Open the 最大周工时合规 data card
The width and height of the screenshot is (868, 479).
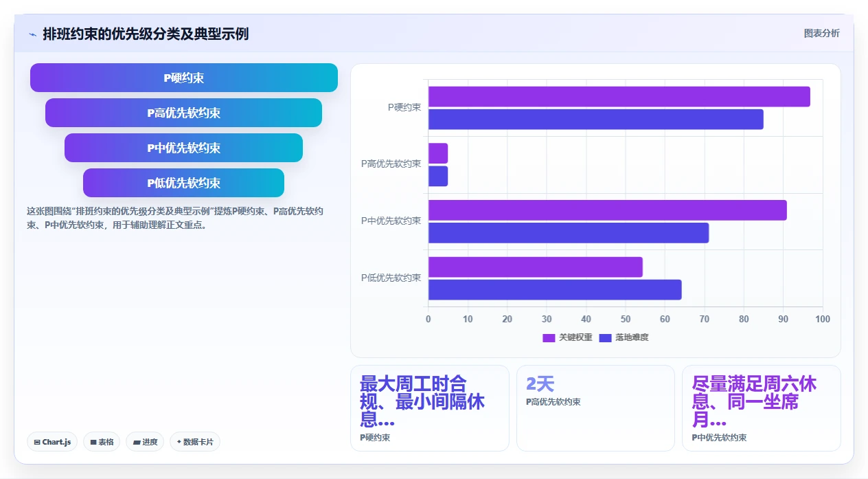(430, 408)
